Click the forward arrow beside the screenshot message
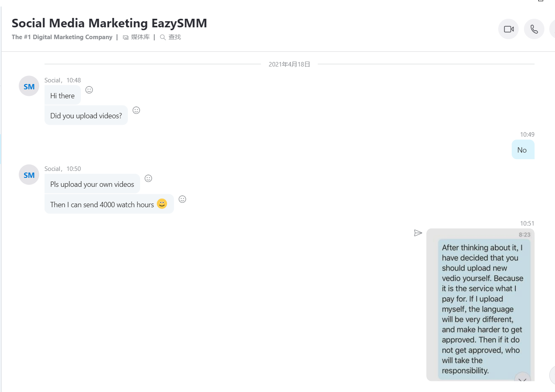555x392 pixels. pyautogui.click(x=418, y=233)
